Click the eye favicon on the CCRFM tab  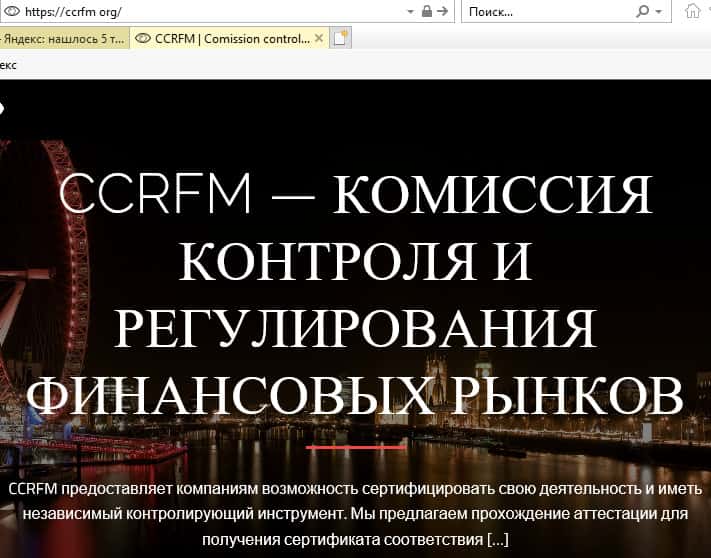click(x=143, y=39)
